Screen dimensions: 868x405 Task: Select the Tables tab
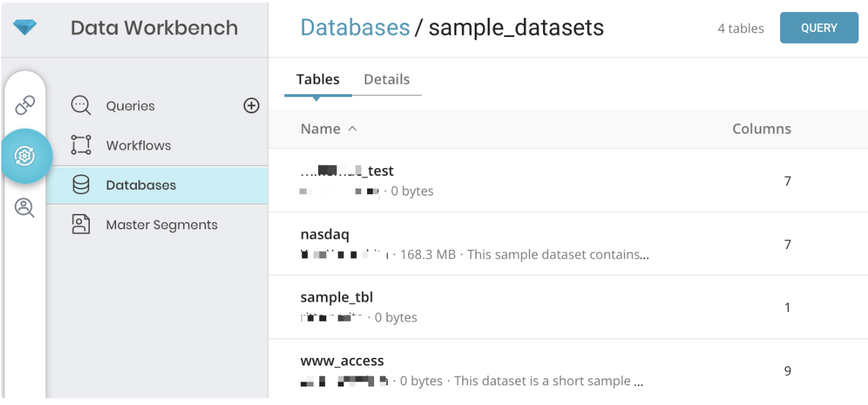317,80
